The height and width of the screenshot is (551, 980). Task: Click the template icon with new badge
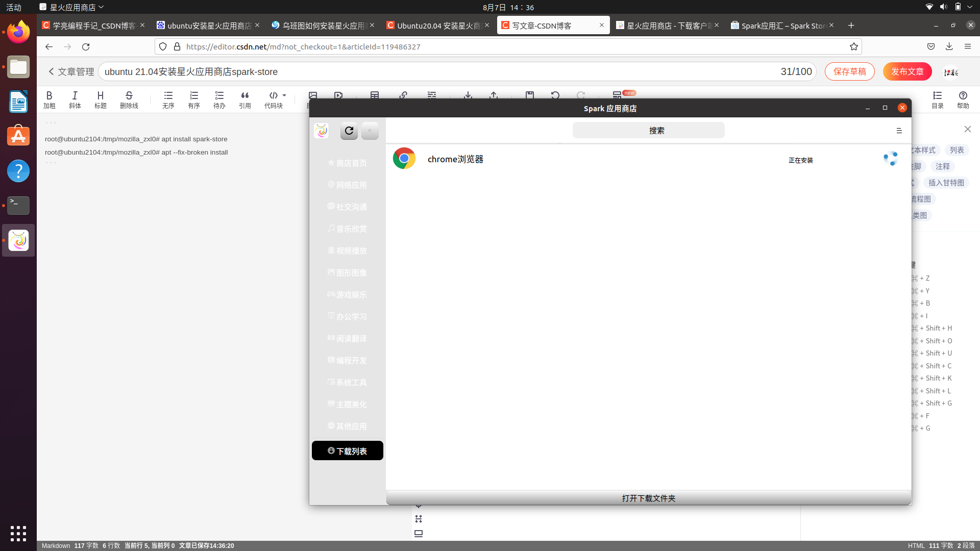(617, 95)
